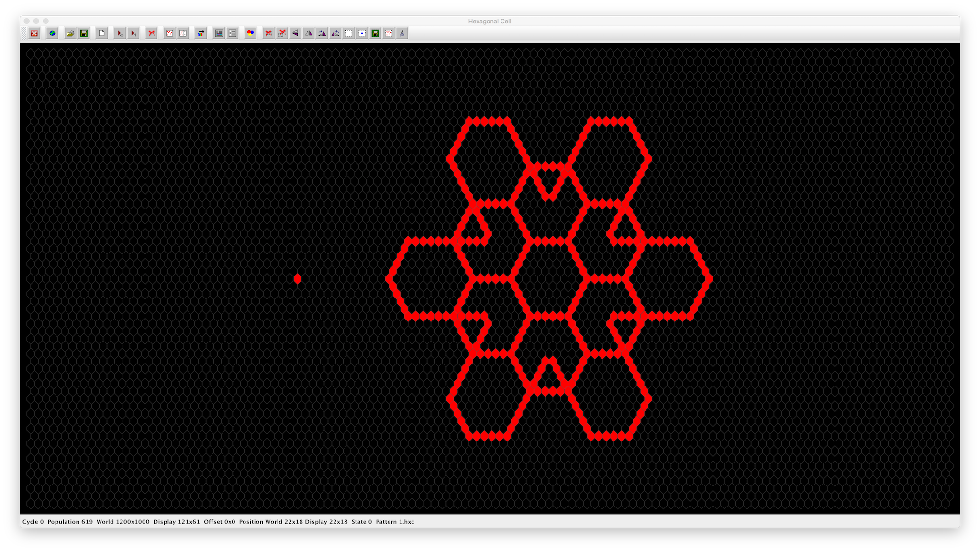Click the half-filled random dots icon
The image size is (980, 551).
pos(183,33)
